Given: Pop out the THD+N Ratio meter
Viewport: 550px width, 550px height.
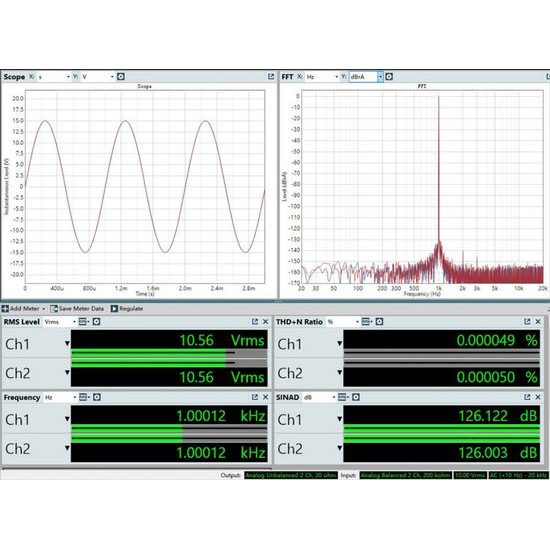Looking at the screenshot, I should point(527,322).
